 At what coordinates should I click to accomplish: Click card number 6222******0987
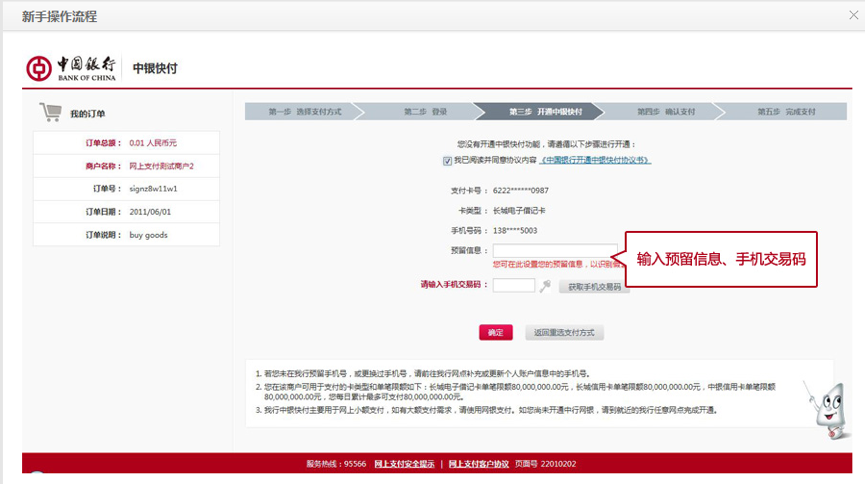[521, 190]
